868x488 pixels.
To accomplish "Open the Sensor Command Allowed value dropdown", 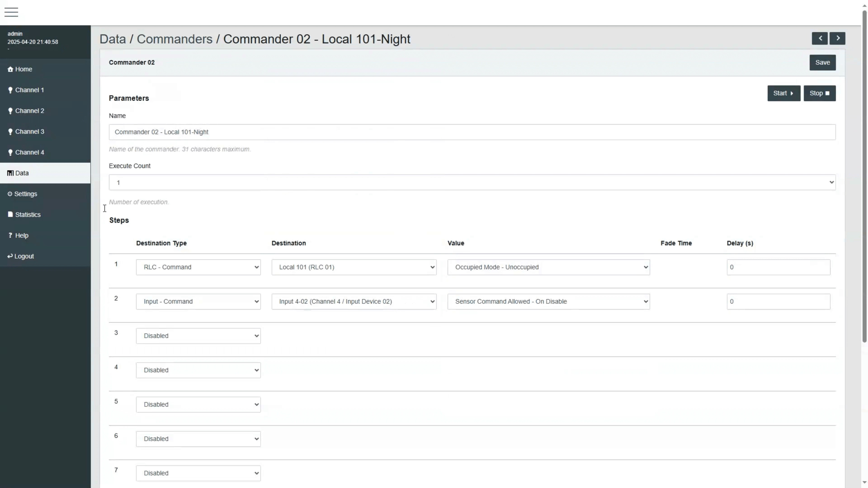I will coord(548,301).
